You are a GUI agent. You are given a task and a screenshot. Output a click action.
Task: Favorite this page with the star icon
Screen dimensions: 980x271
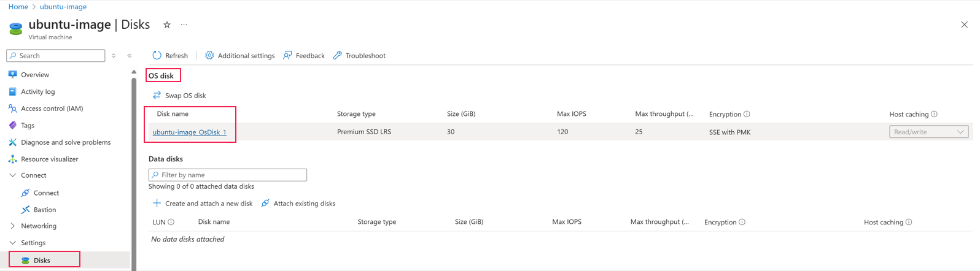(x=167, y=25)
